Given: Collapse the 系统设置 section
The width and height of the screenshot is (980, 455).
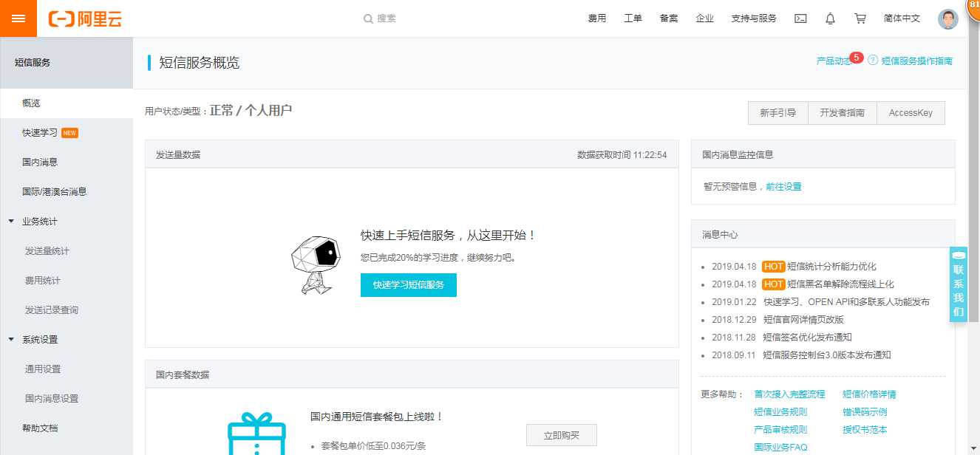Looking at the screenshot, I should click(x=11, y=340).
